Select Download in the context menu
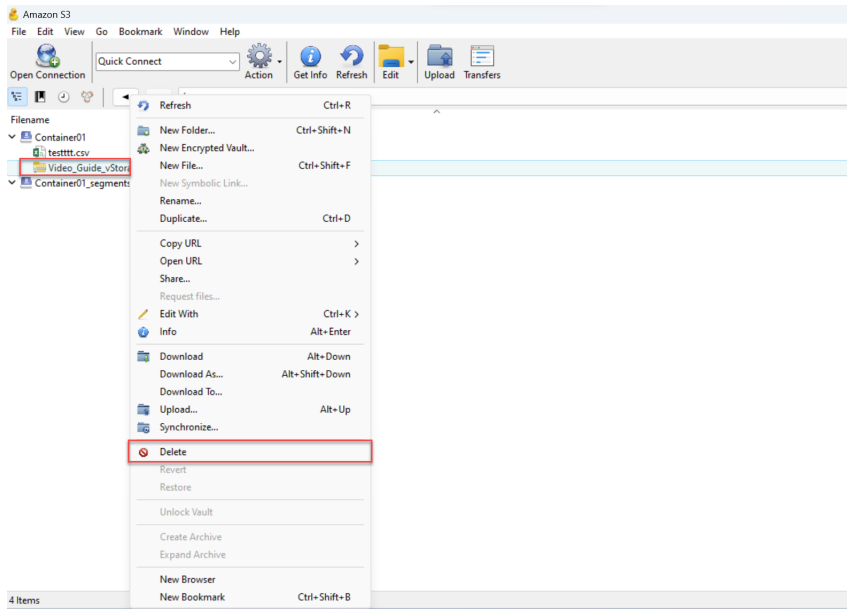 [x=181, y=356]
